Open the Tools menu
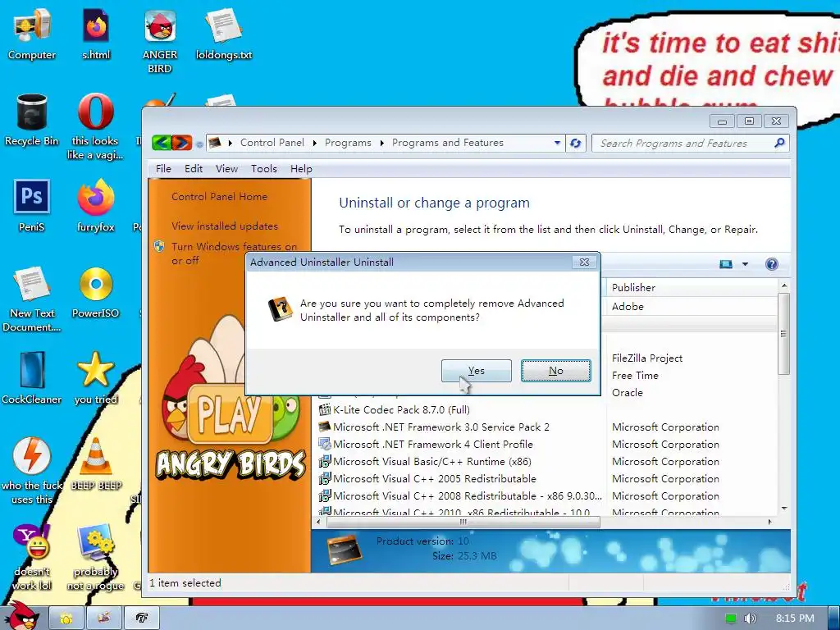Viewport: 840px width, 630px height. [x=264, y=169]
